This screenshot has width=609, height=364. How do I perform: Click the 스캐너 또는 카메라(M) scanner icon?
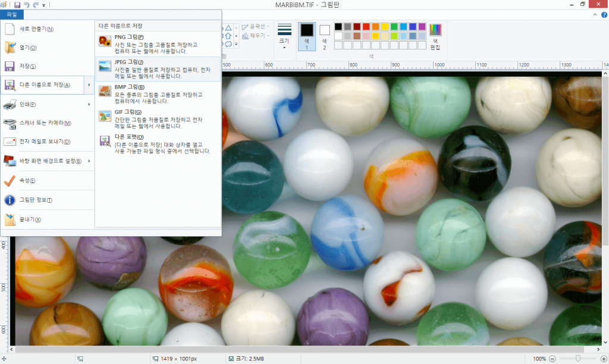point(10,123)
